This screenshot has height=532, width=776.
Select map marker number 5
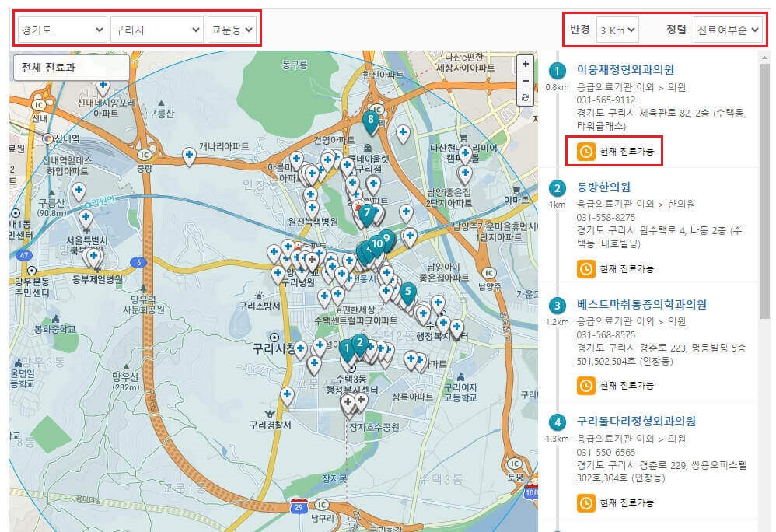point(407,292)
